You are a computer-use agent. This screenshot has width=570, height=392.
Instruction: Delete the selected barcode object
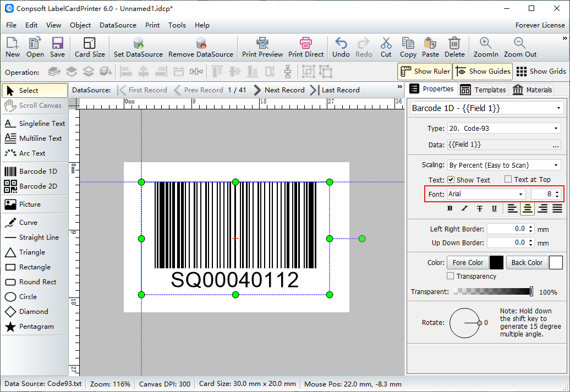(454, 47)
